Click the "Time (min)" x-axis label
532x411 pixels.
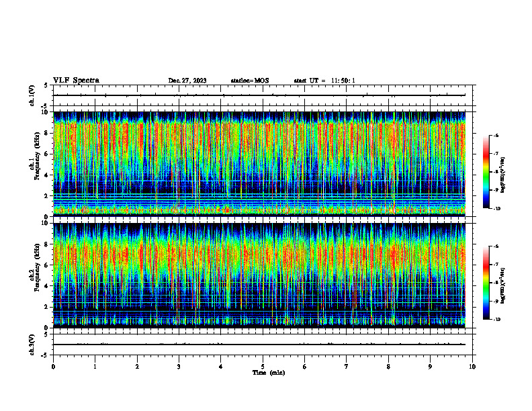pyautogui.click(x=269, y=373)
